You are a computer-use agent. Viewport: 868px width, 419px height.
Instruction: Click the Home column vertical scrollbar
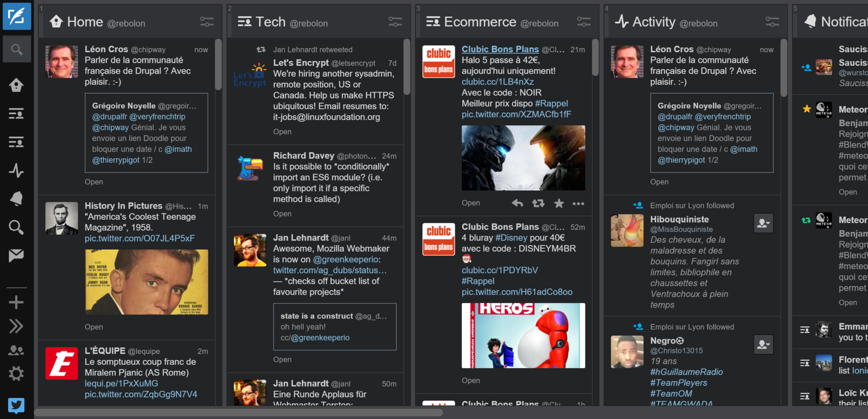pos(218,64)
